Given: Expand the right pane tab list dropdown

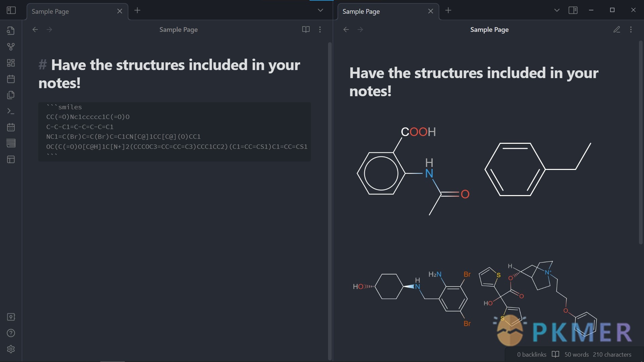Looking at the screenshot, I should (557, 10).
